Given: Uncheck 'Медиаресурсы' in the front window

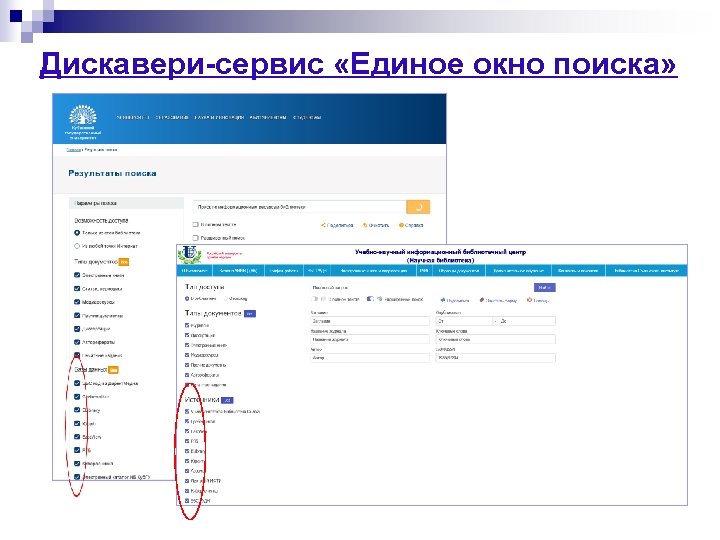Looking at the screenshot, I should pyautogui.click(x=187, y=355).
